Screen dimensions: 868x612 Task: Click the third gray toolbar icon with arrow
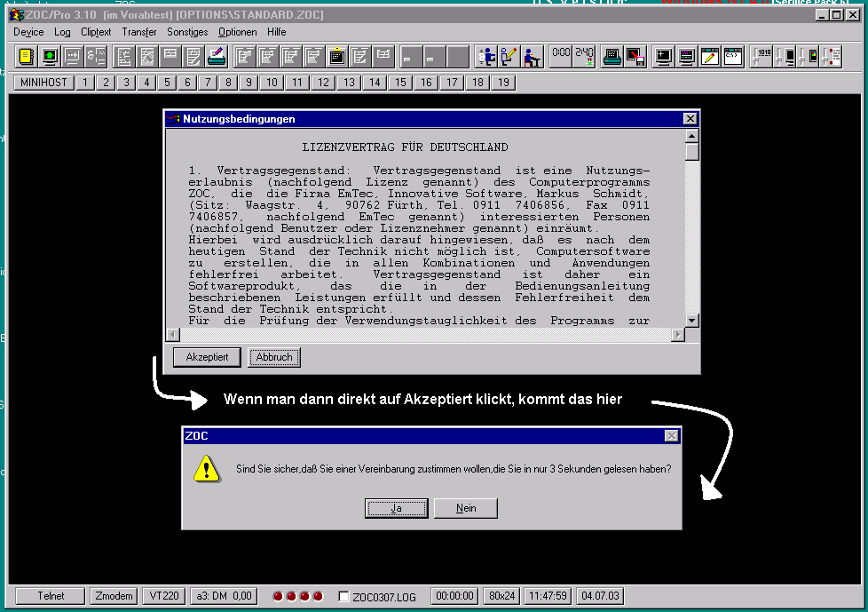coord(73,57)
